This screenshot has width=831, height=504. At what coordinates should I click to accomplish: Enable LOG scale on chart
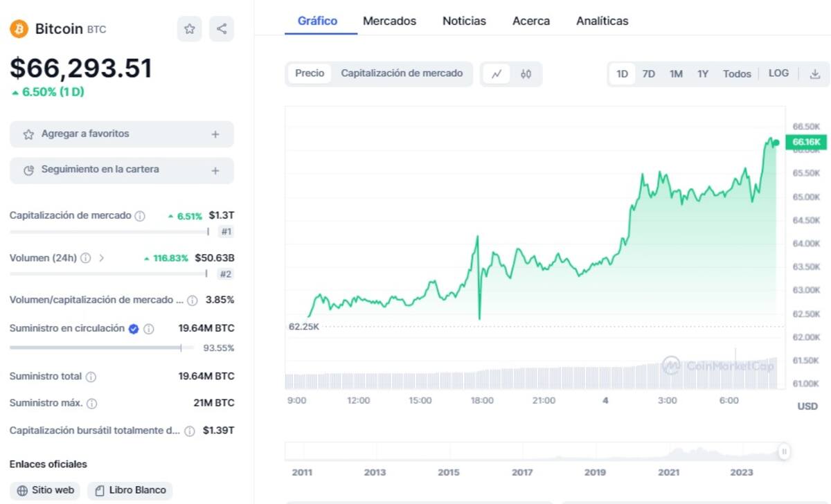tap(778, 73)
